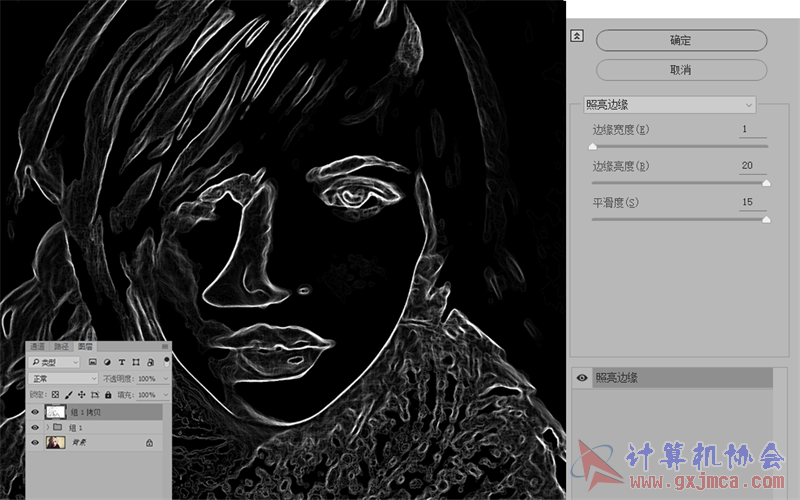Screen dimensions: 800x500
Task: Click lock position move icon
Action: coord(81,394)
